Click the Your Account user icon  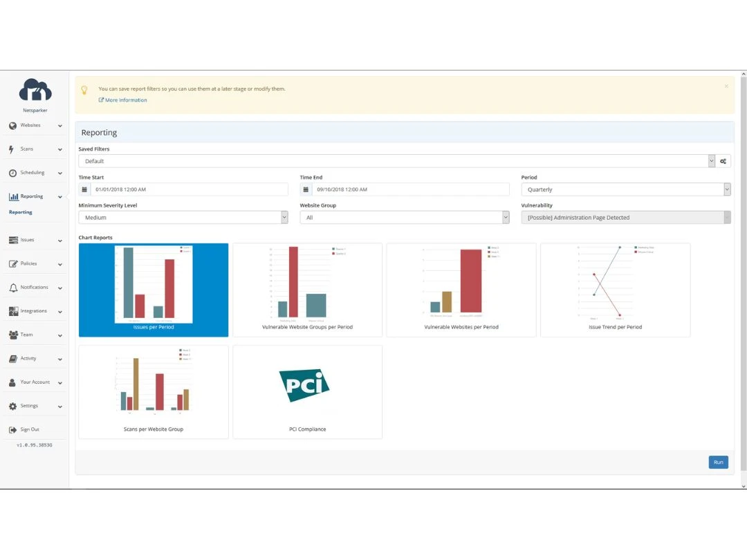pyautogui.click(x=12, y=382)
